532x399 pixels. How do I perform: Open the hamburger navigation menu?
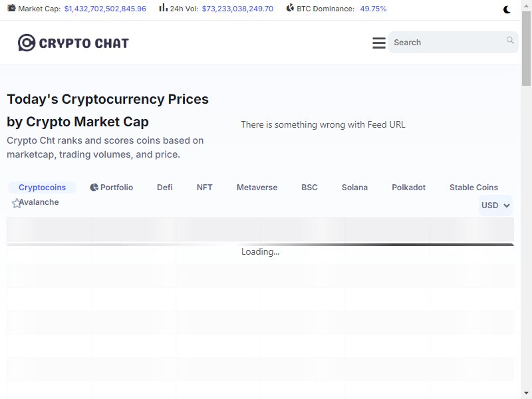(x=379, y=43)
